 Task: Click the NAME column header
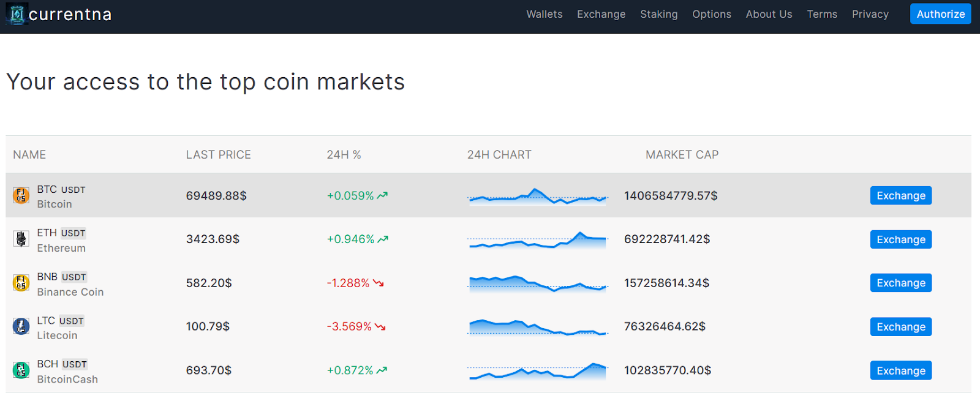(x=29, y=155)
